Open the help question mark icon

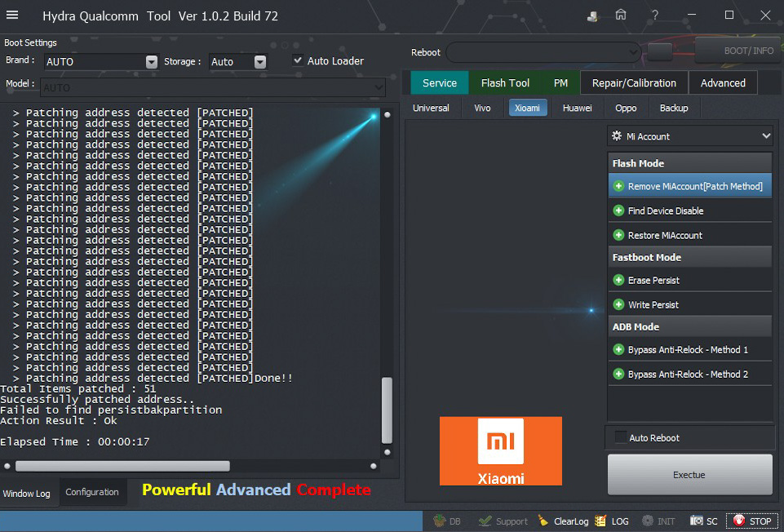point(654,15)
